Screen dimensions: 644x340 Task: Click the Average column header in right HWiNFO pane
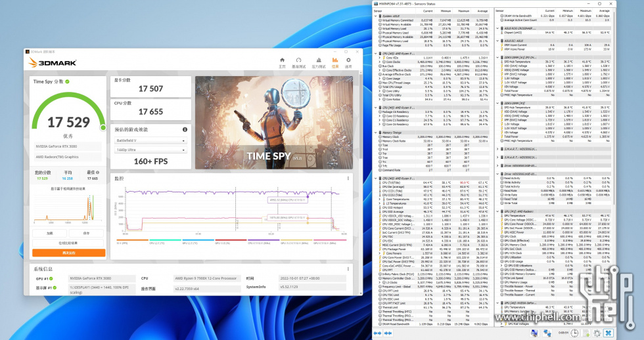coord(604,11)
